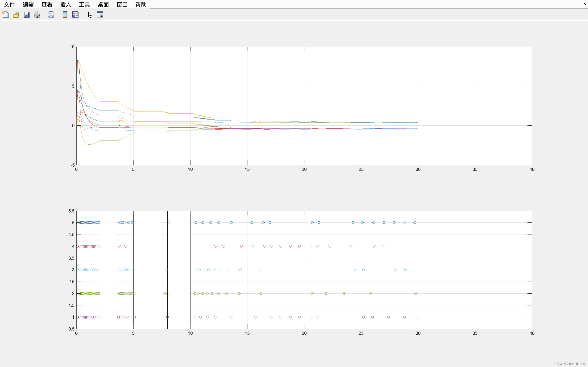
Task: Open the Property Inspector panel icon
Action: point(100,15)
